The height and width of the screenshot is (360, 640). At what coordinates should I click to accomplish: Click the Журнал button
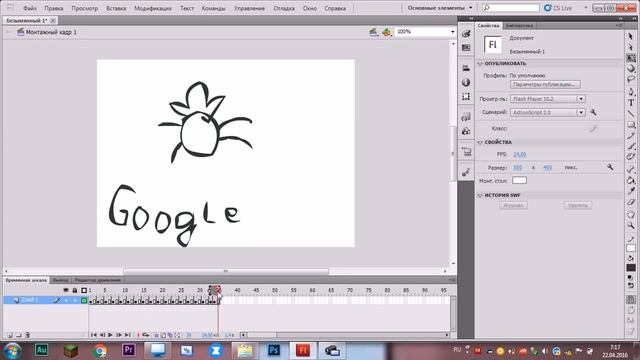tap(513, 205)
